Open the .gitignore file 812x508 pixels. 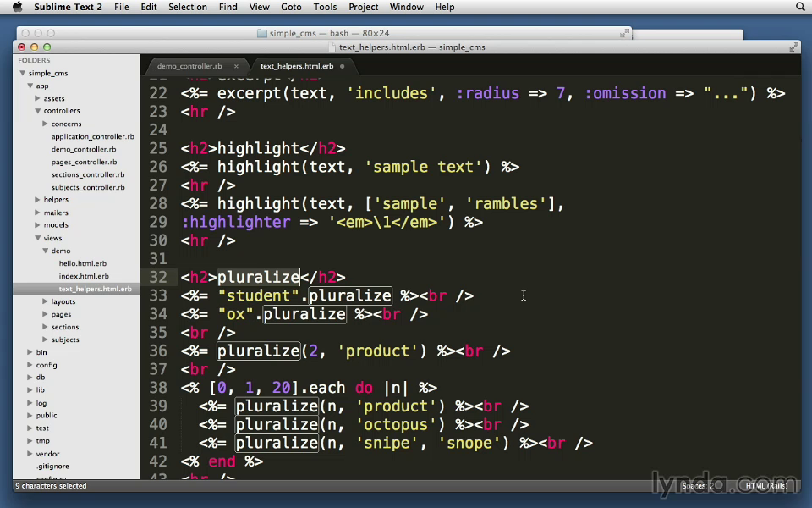tap(52, 466)
